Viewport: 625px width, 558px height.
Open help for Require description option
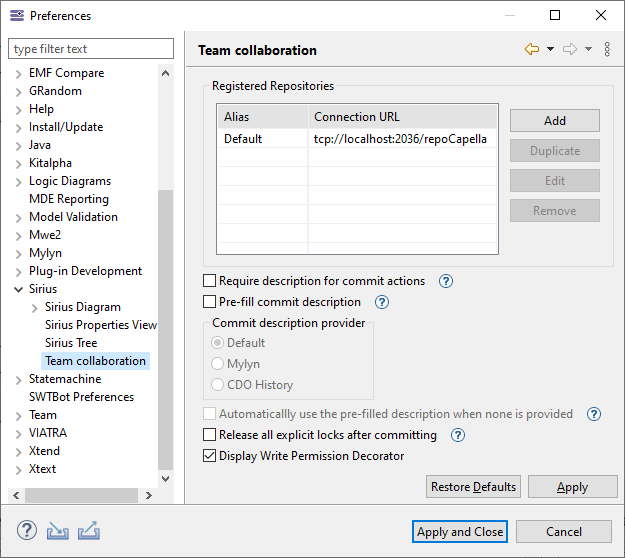pyautogui.click(x=446, y=281)
